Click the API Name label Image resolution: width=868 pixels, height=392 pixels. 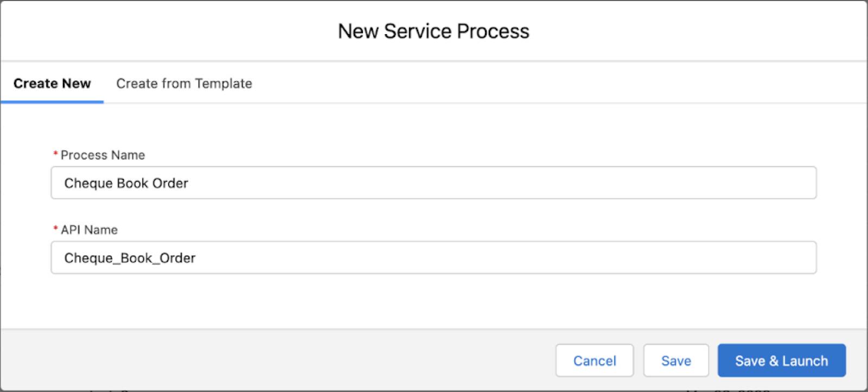point(88,229)
